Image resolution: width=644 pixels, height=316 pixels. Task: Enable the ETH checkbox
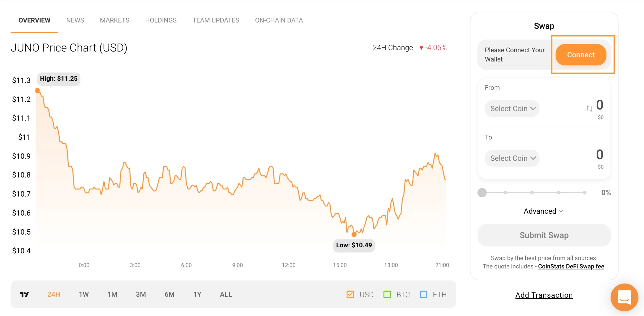coord(424,294)
